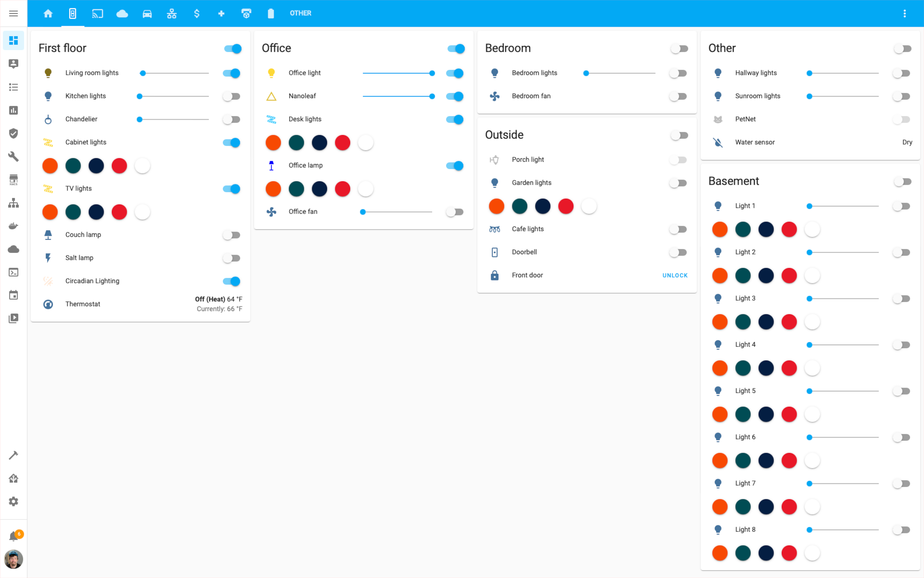Enable the Porch light switch
The height and width of the screenshot is (578, 924).
pos(679,159)
